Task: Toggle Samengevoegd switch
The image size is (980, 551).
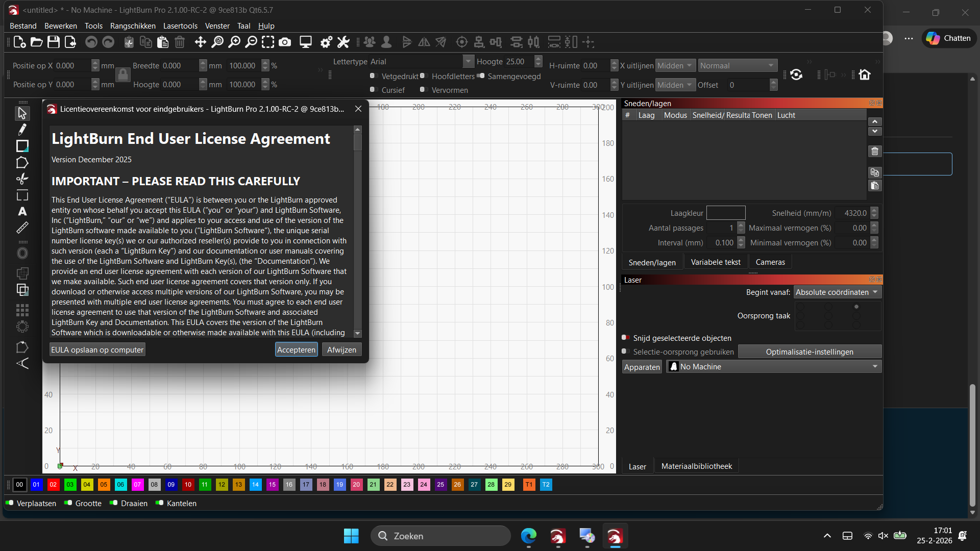Action: coord(481,76)
